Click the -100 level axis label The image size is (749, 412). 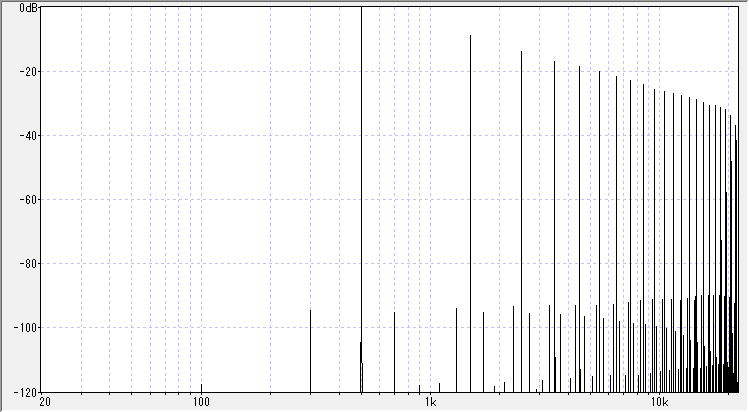26,327
